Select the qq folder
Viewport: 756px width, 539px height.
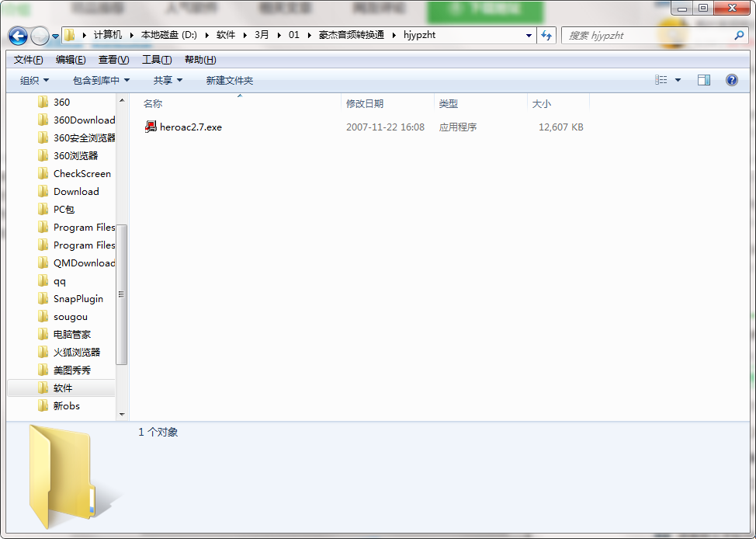point(59,281)
